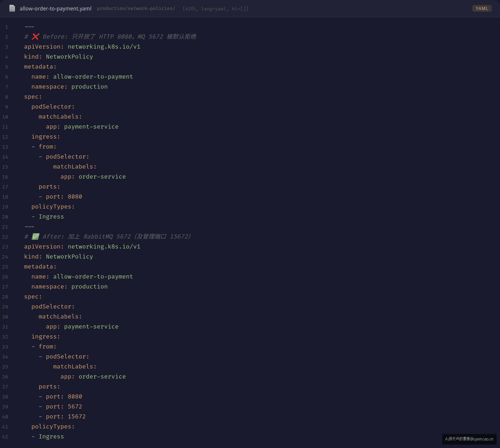
Task: Click 'name: allow-order-to-payment' on line 6
Action: 82,77
